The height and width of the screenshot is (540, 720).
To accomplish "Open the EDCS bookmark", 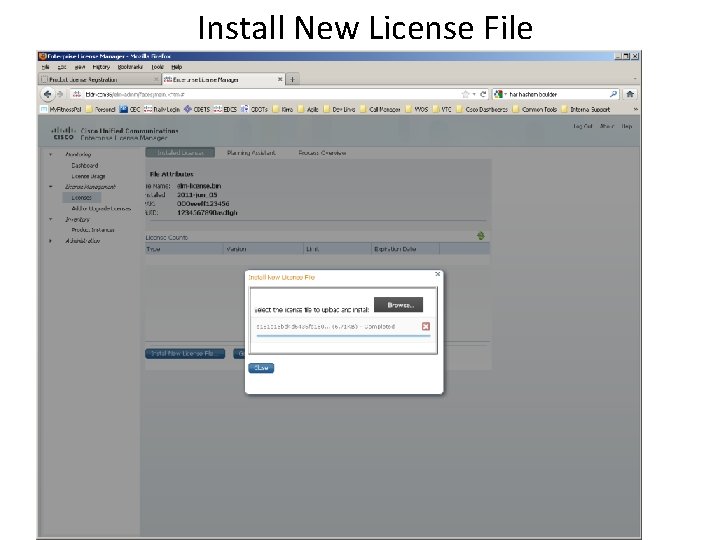I will pyautogui.click(x=225, y=109).
